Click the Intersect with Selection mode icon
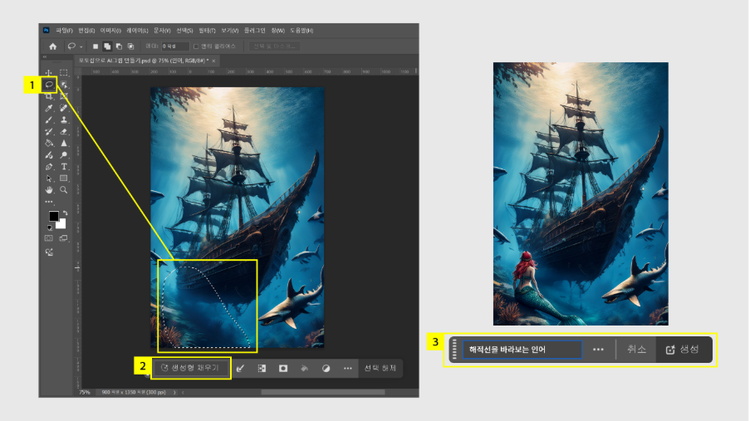Viewport: 750px width, 421px height. pos(131,46)
